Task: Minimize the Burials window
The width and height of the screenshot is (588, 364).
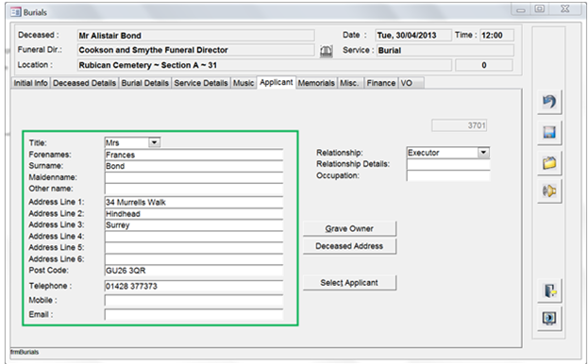Action: click(521, 9)
